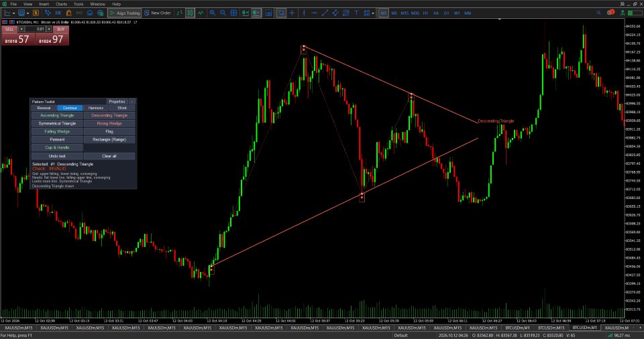
Task: Click Properties in Pattern Toolkit
Action: (117, 101)
